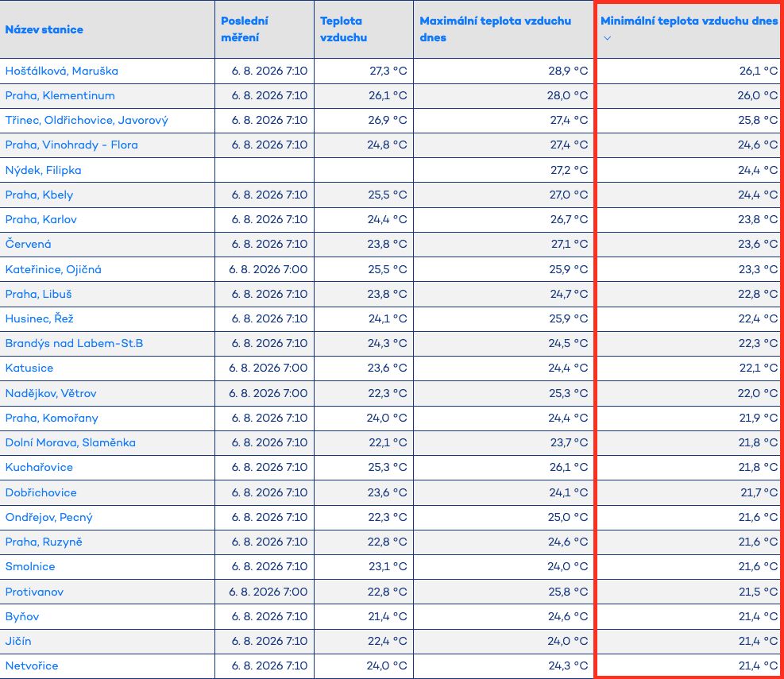Select the 22,4 °C air temperature for Jičín
Screen dimensions: 784x679
pos(388,641)
